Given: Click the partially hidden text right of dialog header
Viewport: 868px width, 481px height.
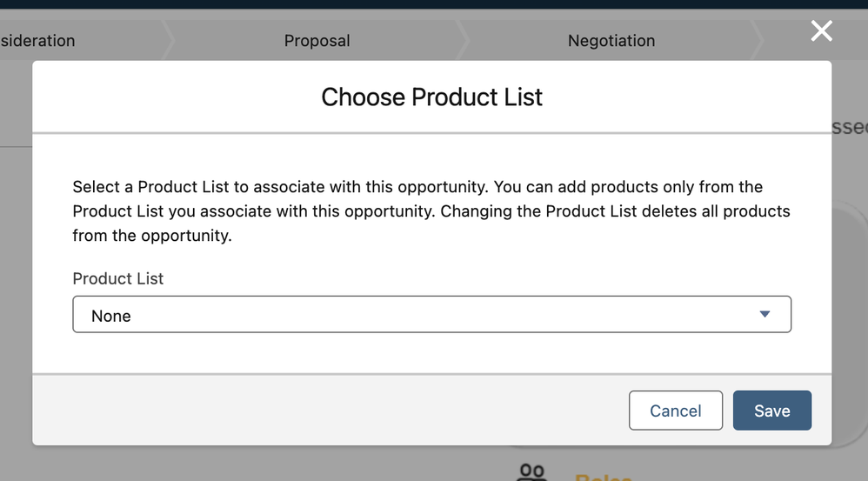Looking at the screenshot, I should click(850, 127).
